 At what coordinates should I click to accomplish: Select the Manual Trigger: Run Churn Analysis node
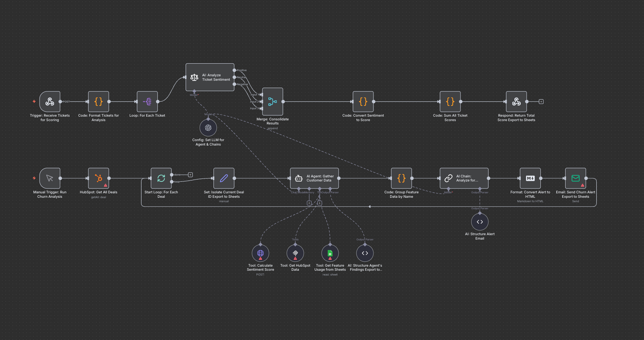click(x=50, y=178)
